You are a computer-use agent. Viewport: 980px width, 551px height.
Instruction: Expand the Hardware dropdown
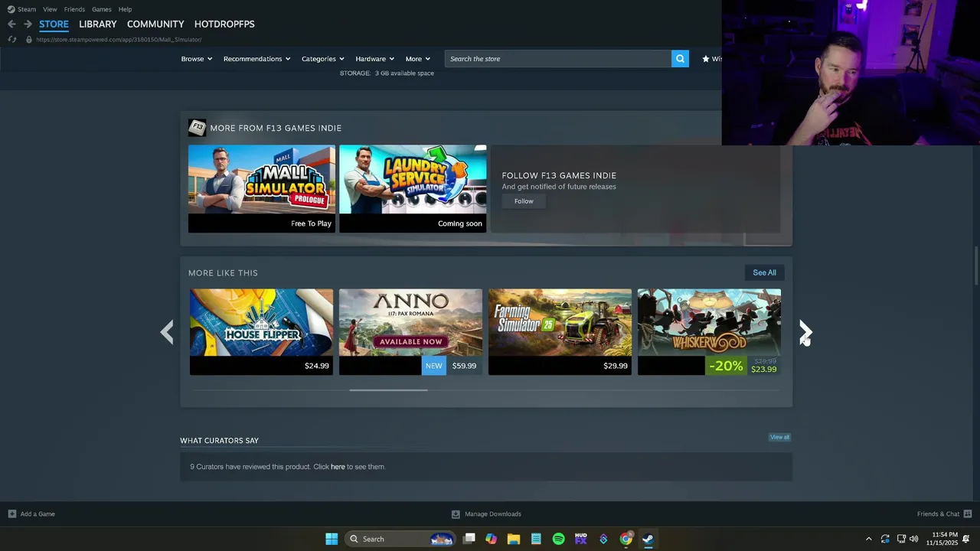pyautogui.click(x=374, y=59)
